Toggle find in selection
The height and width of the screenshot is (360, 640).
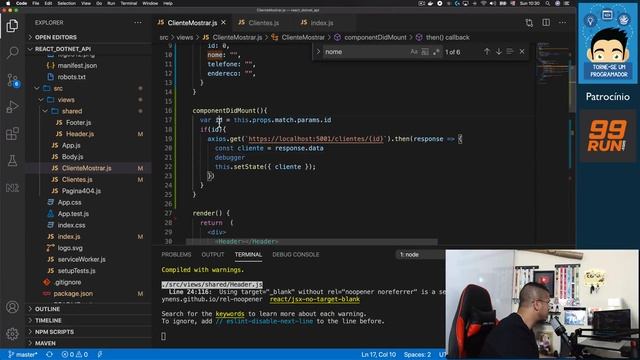pyautogui.click(x=510, y=51)
